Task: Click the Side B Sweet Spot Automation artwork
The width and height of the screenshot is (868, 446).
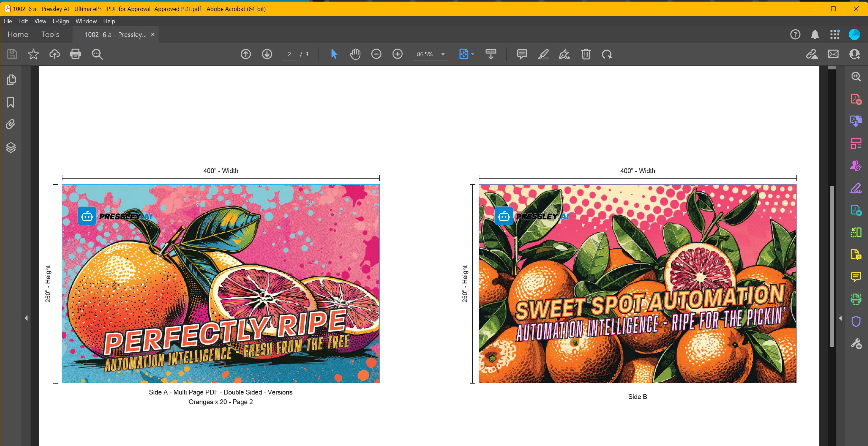Action: [638, 283]
